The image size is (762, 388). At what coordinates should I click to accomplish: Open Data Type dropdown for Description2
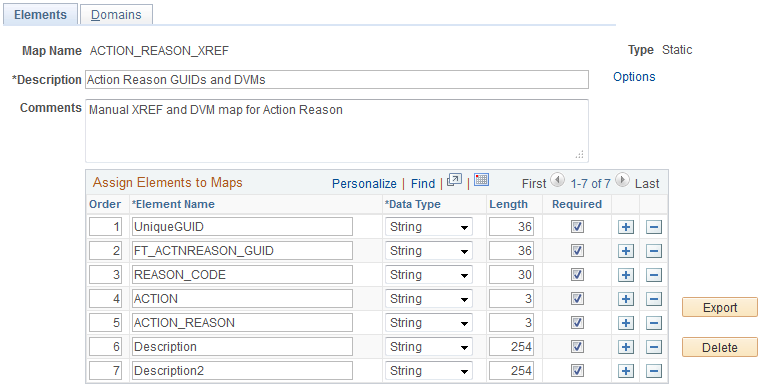click(x=429, y=370)
